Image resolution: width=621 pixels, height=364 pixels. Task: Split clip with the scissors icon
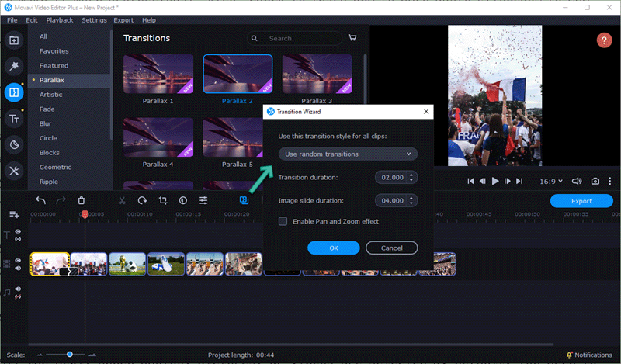[x=122, y=200]
